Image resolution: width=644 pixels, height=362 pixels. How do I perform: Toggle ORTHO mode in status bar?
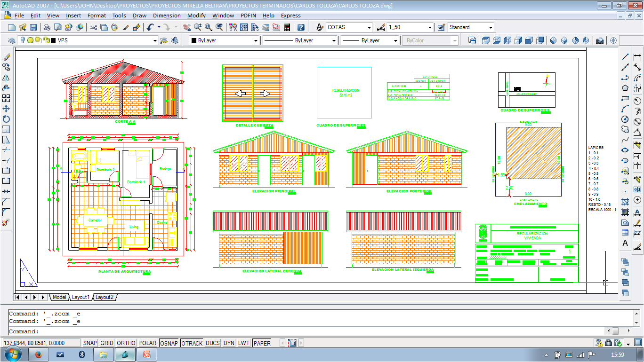126,343
